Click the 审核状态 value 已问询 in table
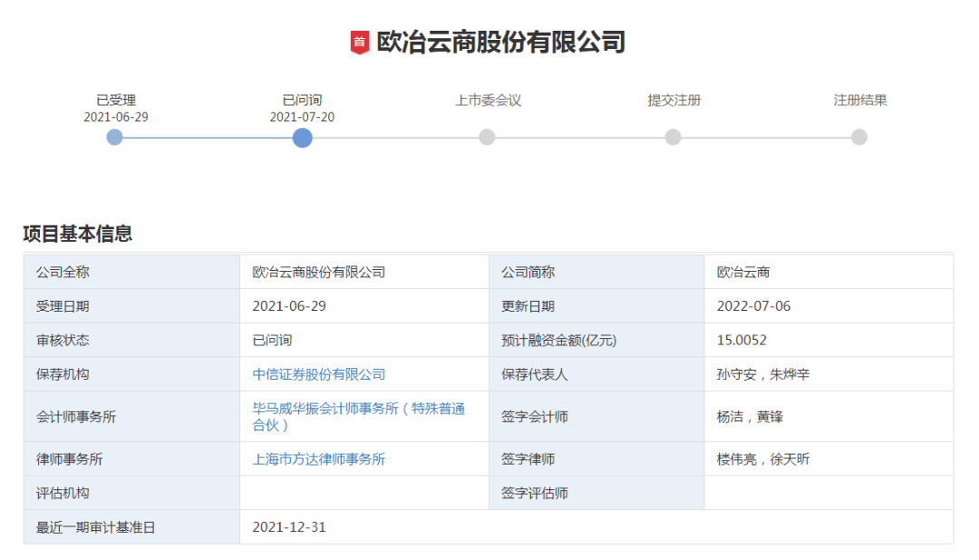Image resolution: width=979 pixels, height=560 pixels. point(272,340)
